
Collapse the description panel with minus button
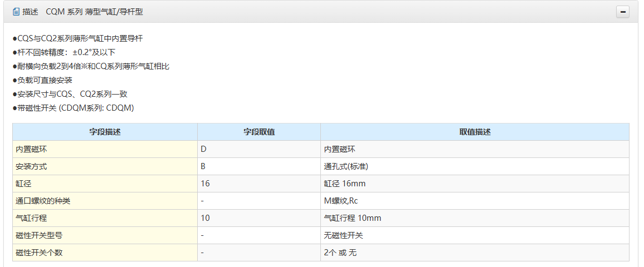[x=623, y=12]
